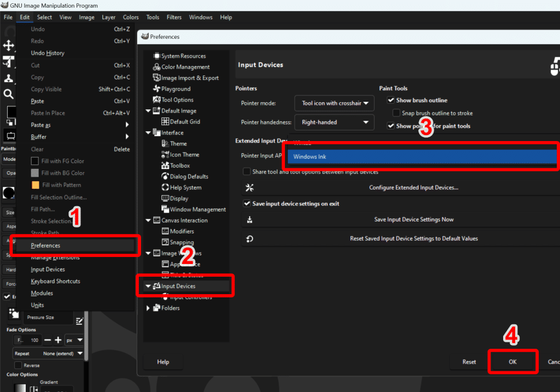Toggle Show brush outline checkbox
Screen dimensions: 560x392
(391, 101)
